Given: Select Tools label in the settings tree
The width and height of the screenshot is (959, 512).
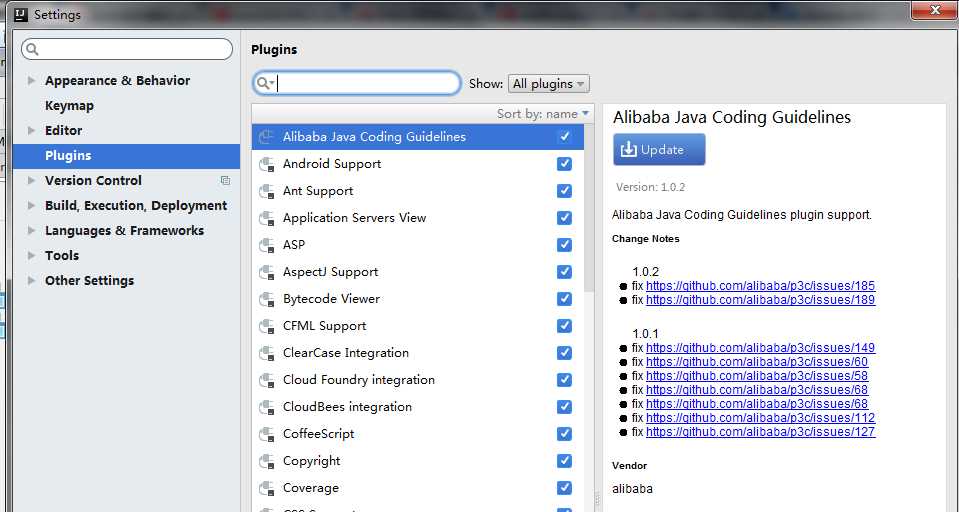Looking at the screenshot, I should (62, 256).
